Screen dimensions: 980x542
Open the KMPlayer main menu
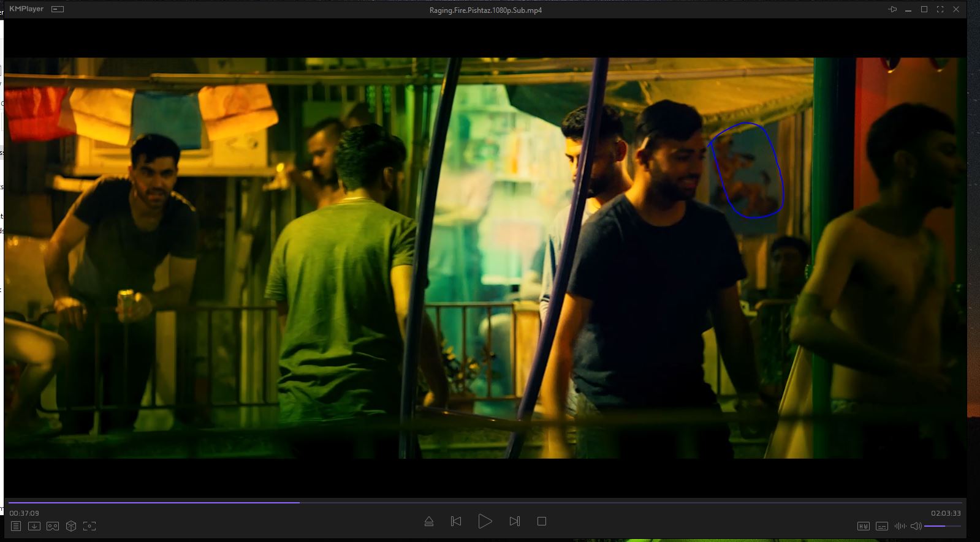pos(26,9)
